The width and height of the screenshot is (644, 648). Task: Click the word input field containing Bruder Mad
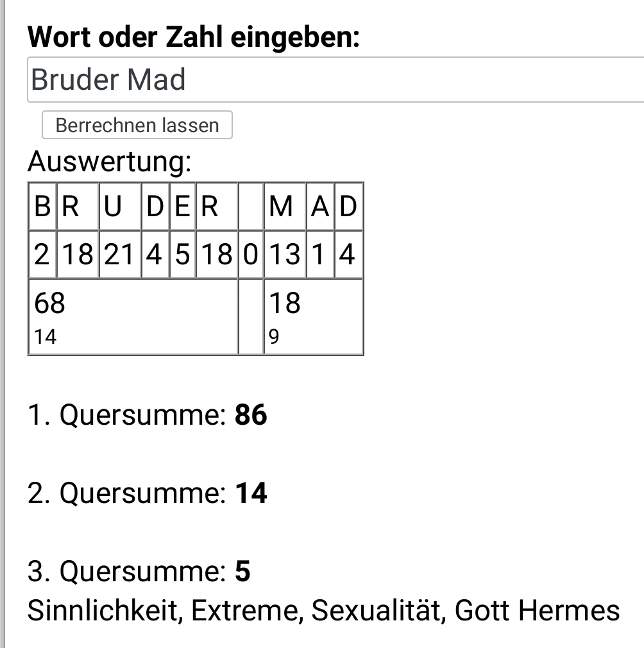pyautogui.click(x=335, y=80)
